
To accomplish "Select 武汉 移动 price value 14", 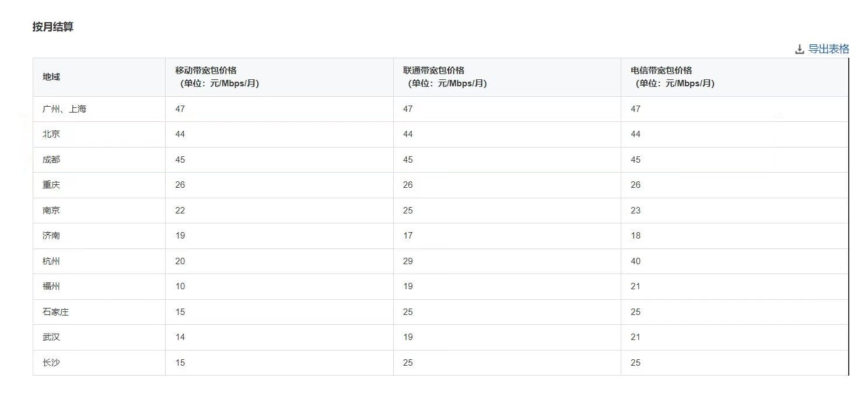I will coord(180,337).
